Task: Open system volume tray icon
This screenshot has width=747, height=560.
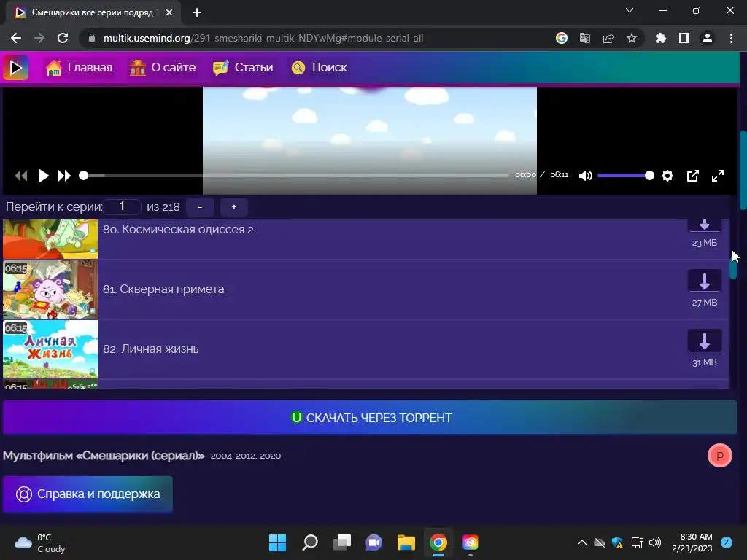Action: 655,542
